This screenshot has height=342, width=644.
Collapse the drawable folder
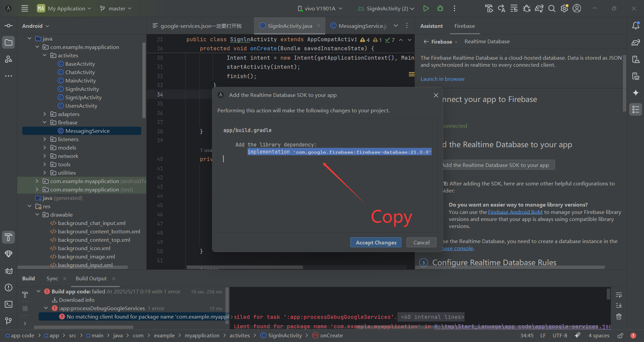tap(37, 215)
